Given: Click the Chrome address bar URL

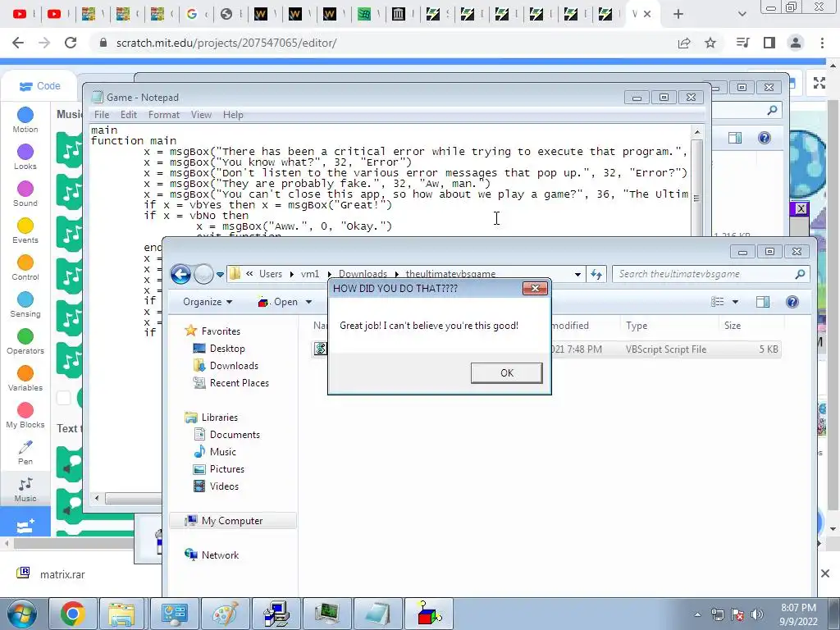Looking at the screenshot, I should [x=226, y=43].
